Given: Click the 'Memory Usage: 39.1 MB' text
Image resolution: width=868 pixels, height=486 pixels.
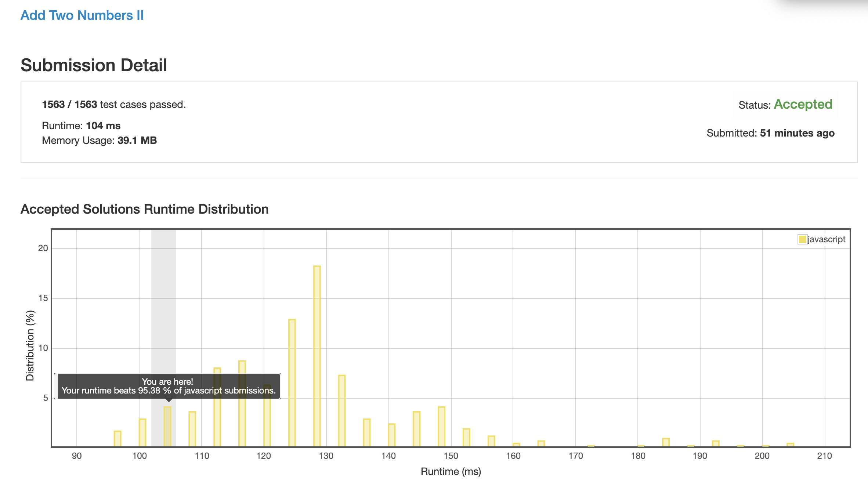Looking at the screenshot, I should click(x=99, y=141).
